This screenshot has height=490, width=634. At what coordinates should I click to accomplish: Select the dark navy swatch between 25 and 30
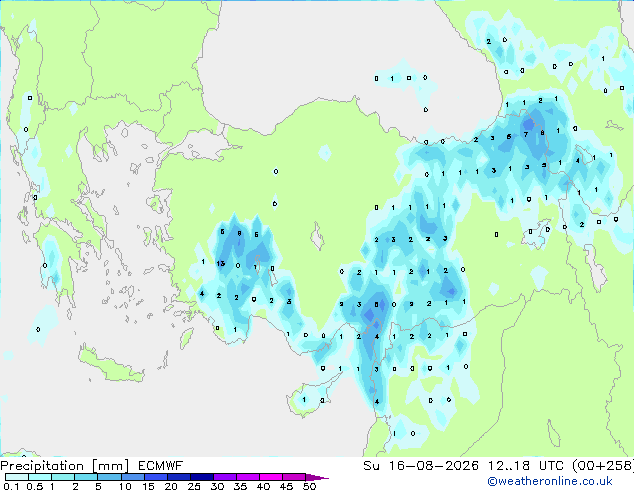click(x=201, y=477)
